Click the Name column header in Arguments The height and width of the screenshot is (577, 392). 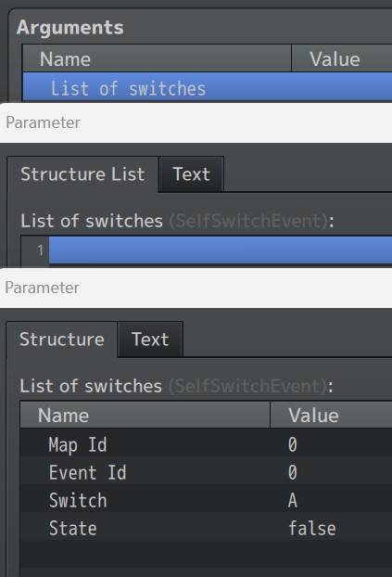click(x=157, y=58)
